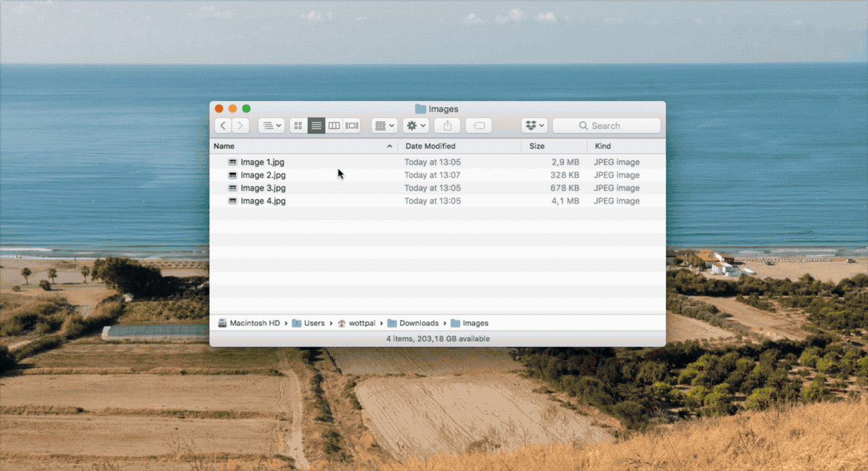Go back with the left chevron button
The width and height of the screenshot is (868, 471).
[x=223, y=126]
